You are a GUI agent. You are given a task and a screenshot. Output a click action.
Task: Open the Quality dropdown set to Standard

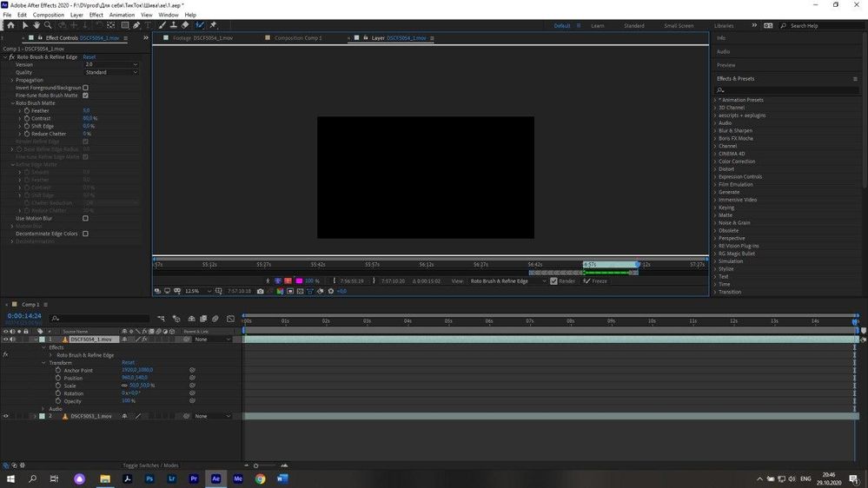[x=111, y=72]
